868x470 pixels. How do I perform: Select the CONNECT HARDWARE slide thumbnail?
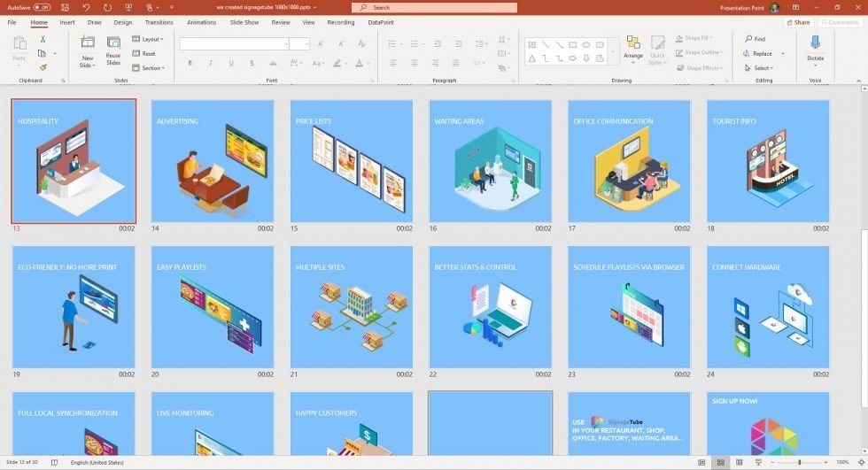point(768,307)
